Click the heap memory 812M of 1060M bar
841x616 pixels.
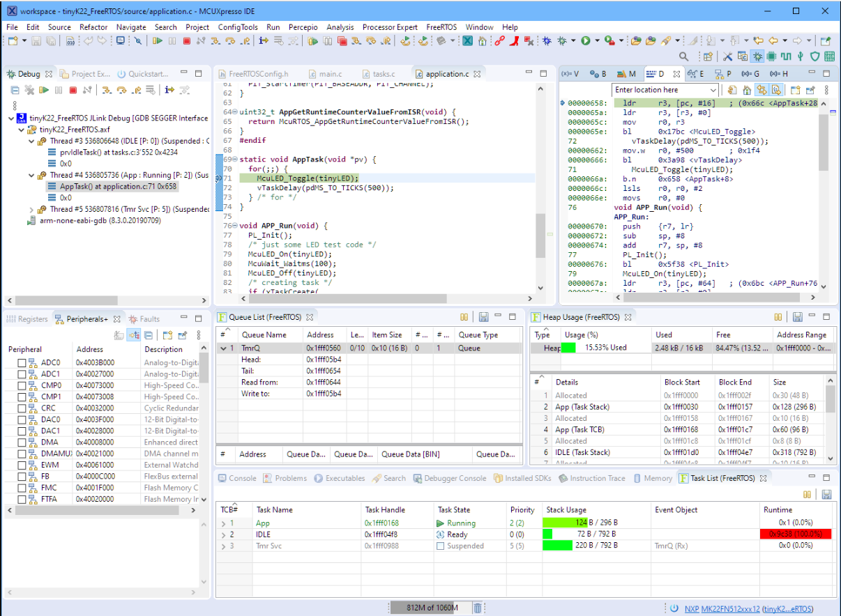[430, 608]
